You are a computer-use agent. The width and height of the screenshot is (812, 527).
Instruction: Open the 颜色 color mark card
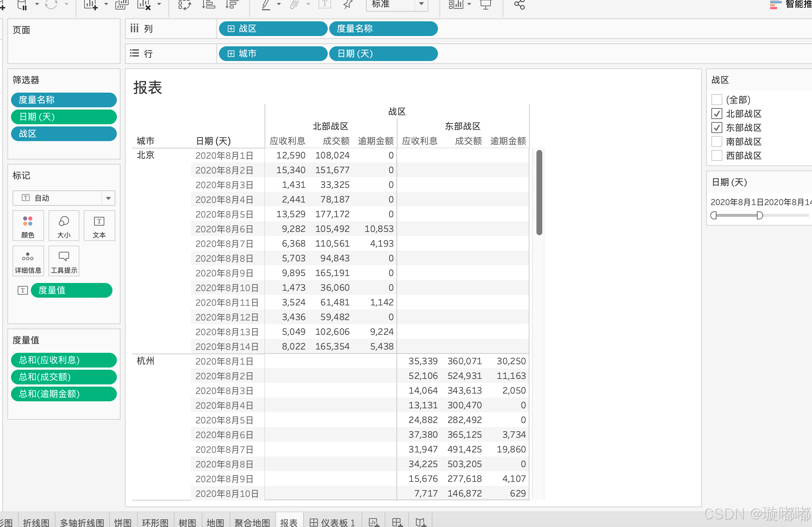[28, 226]
